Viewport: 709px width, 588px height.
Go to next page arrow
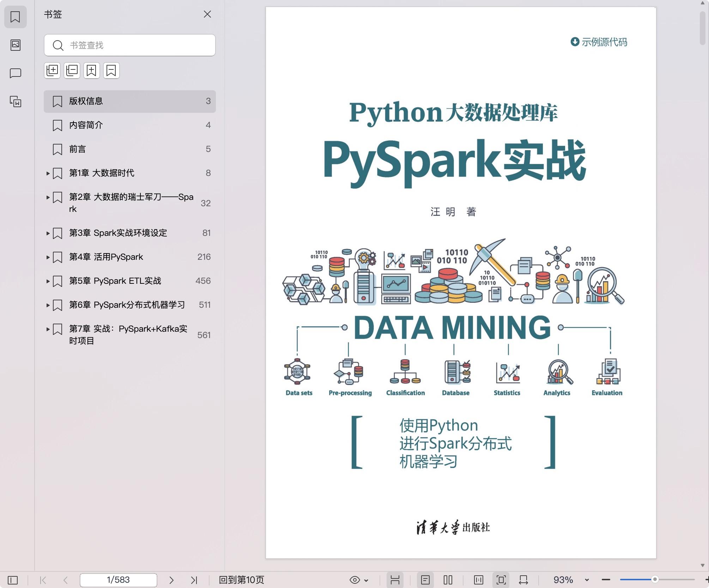click(x=171, y=580)
